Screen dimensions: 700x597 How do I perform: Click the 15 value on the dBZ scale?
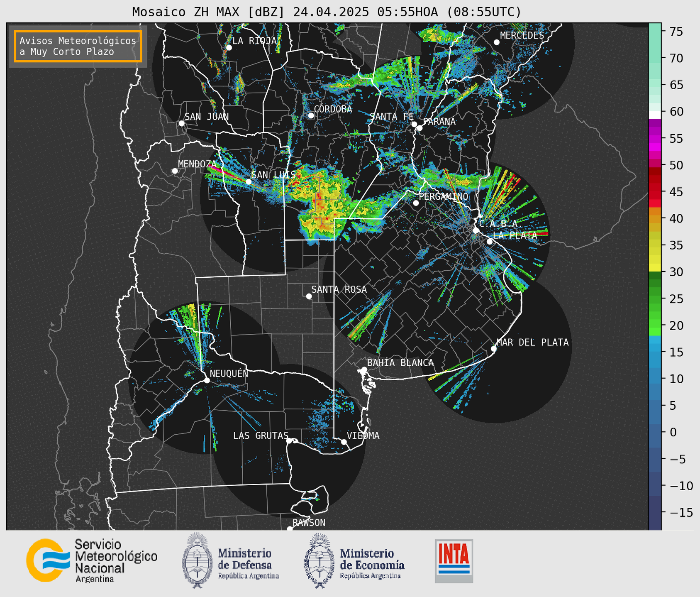point(677,352)
